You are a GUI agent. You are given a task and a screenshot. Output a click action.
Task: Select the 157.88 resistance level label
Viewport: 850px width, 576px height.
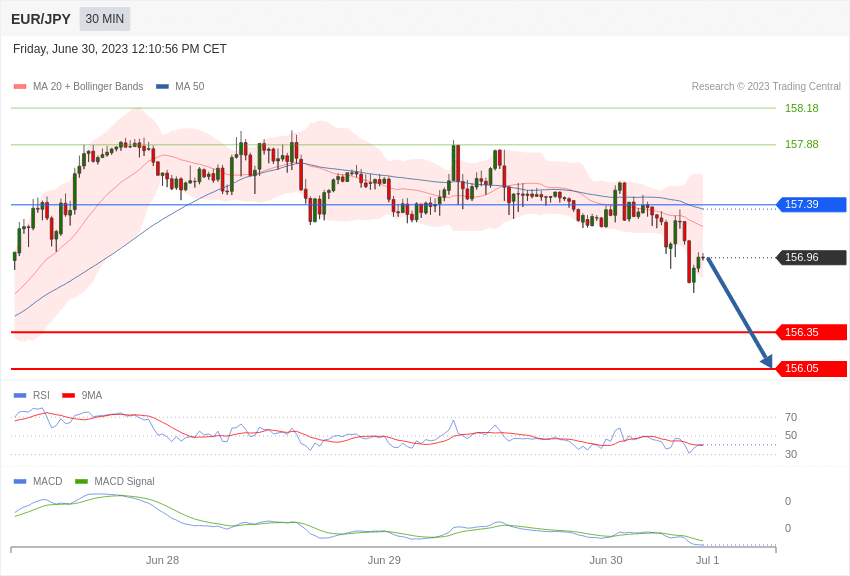802,144
